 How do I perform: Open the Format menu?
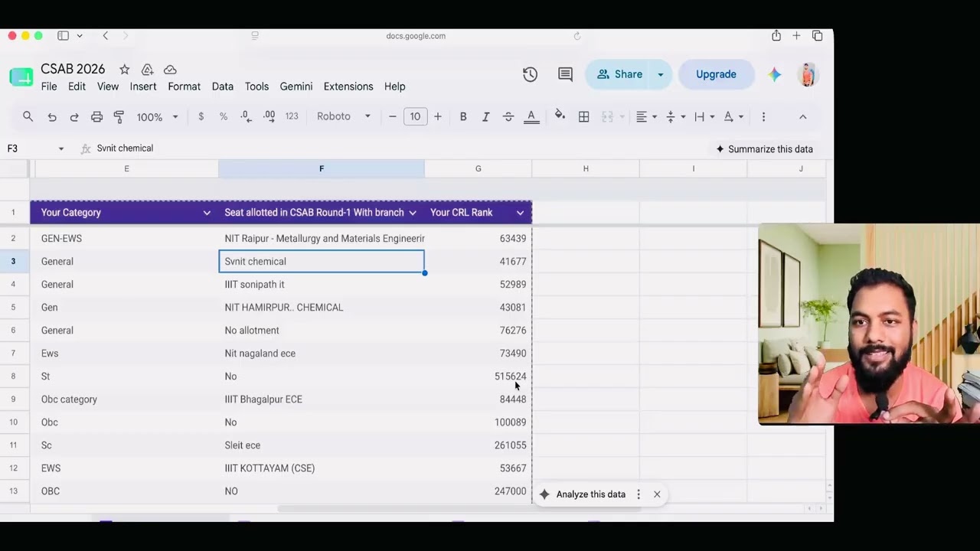pos(184,86)
